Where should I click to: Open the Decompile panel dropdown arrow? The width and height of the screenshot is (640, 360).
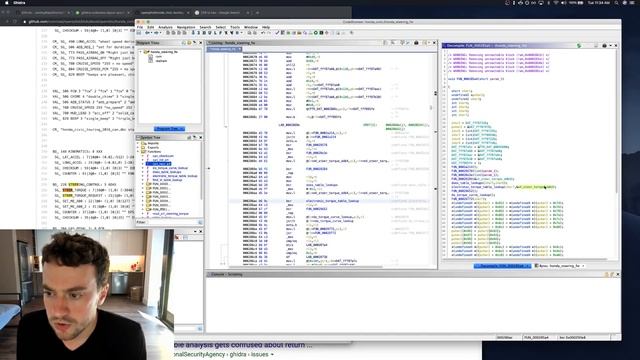point(611,45)
